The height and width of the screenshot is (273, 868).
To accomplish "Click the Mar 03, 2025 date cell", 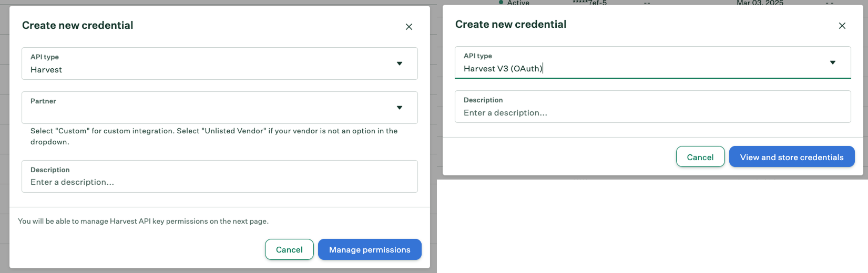I will point(760,3).
